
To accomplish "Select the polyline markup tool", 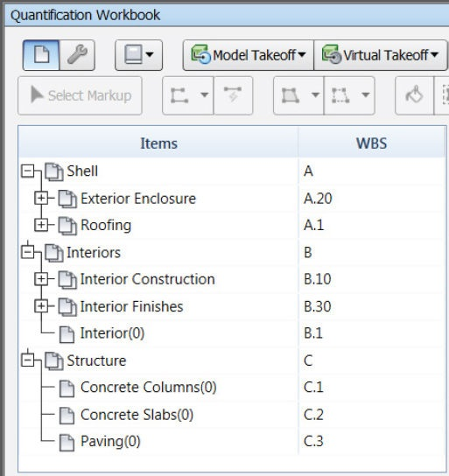I will coord(179,95).
